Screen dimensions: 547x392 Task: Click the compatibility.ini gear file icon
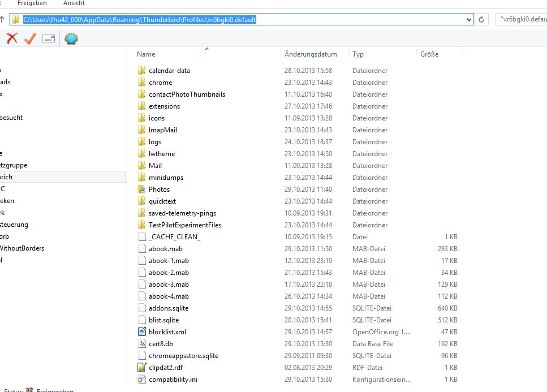(x=141, y=379)
